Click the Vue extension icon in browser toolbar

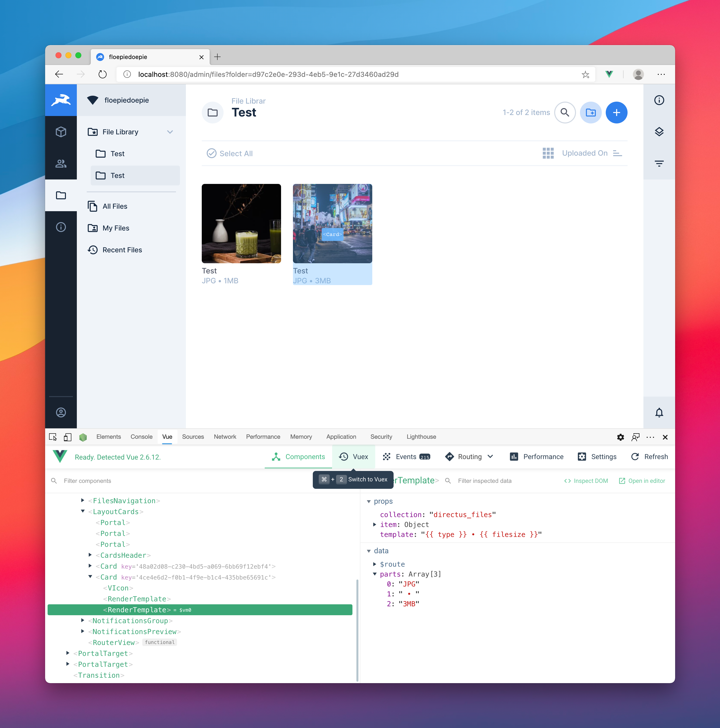pyautogui.click(x=609, y=74)
